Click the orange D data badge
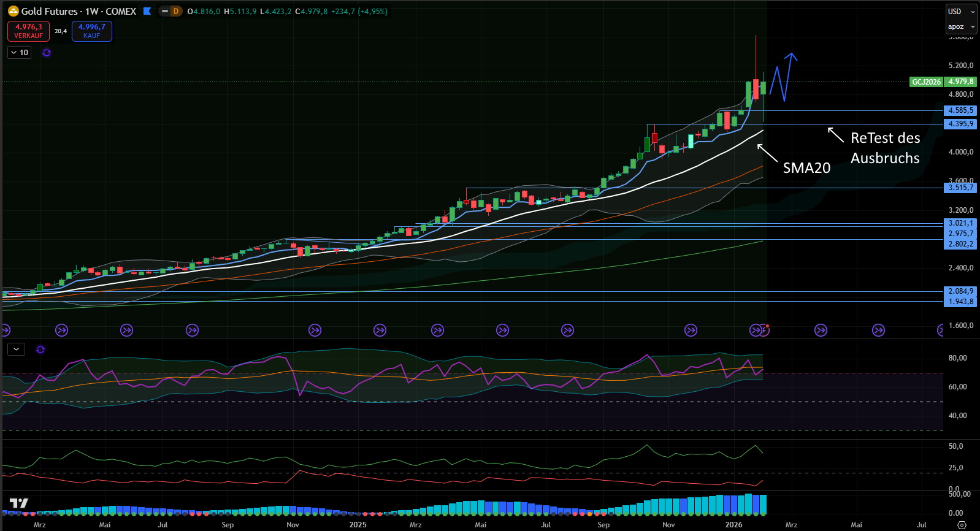 point(176,11)
